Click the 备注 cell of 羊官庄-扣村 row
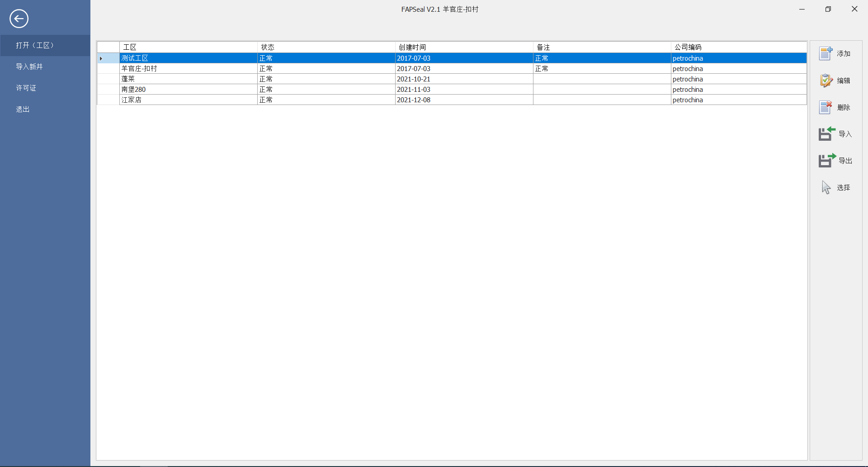Viewport: 868px width, 467px height. 602,68
